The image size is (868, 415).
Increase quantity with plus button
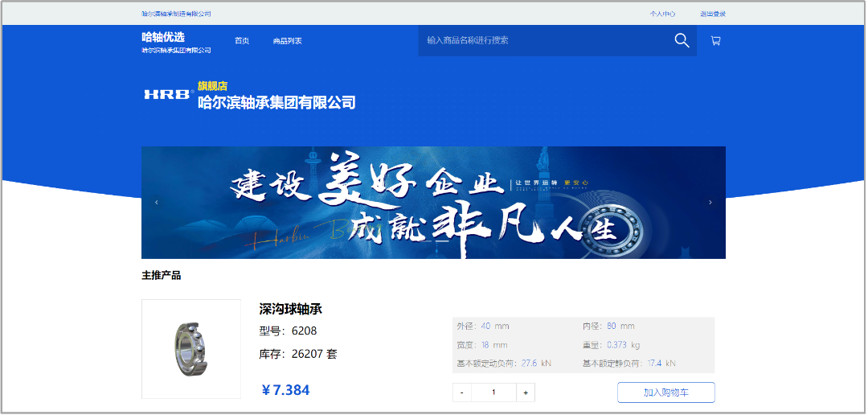click(x=526, y=392)
